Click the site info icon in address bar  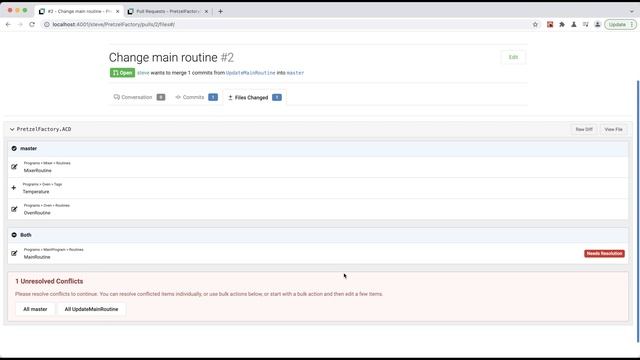click(47, 24)
